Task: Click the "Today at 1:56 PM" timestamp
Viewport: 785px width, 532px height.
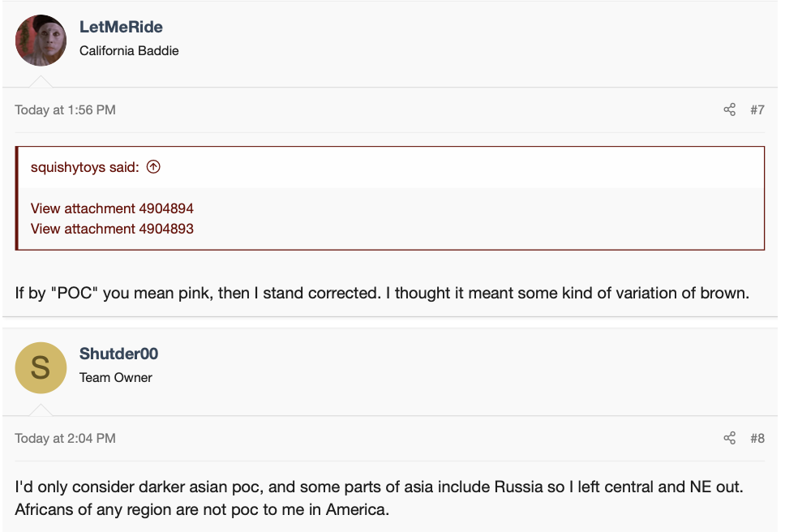Action: [65, 109]
